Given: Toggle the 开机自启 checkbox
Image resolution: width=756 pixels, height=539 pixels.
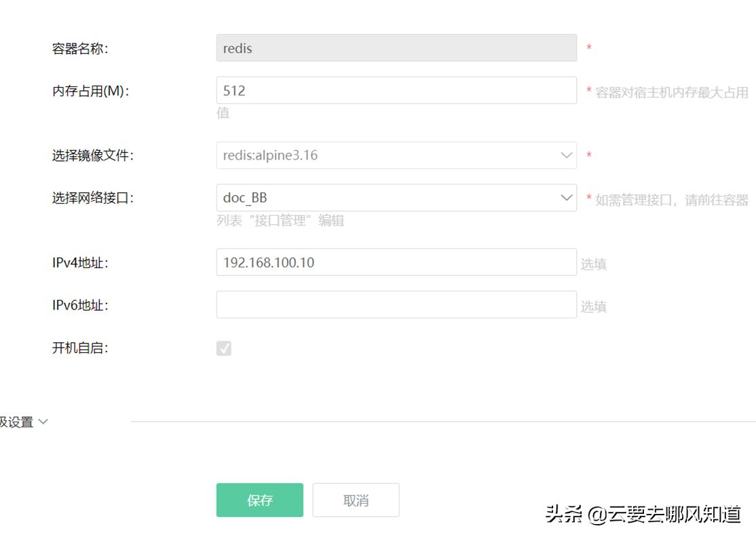Looking at the screenshot, I should tap(224, 348).
